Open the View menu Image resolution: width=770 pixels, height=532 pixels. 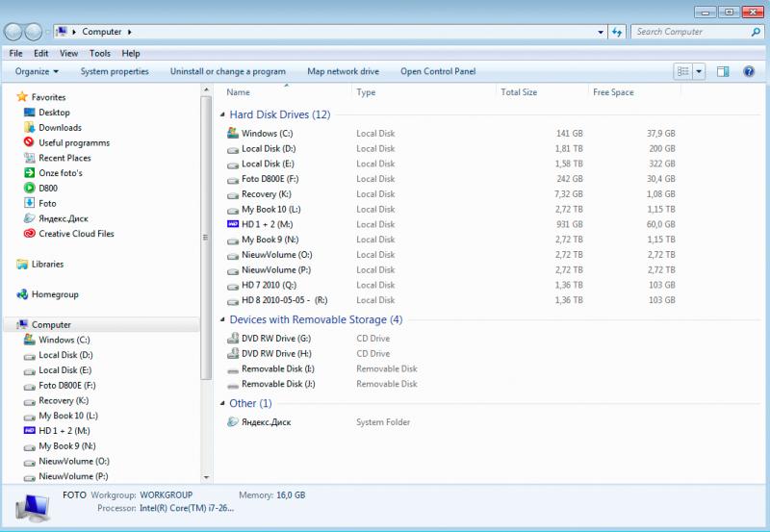point(68,54)
